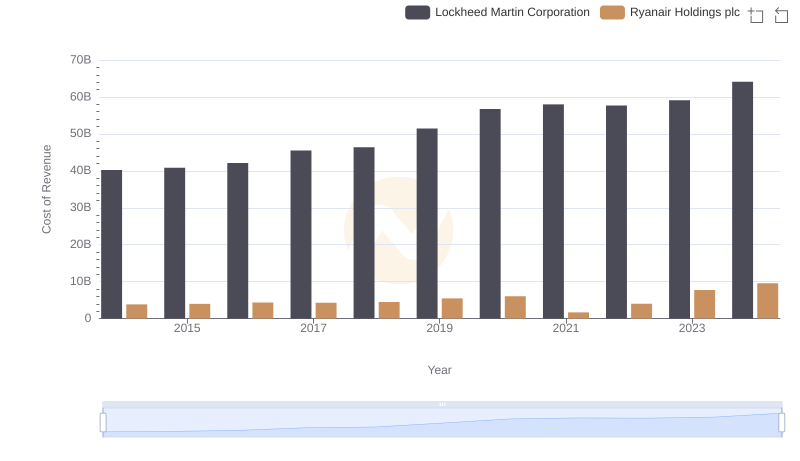Click the Ryanair orange legend swatch
This screenshot has height=461, width=800.
click(612, 13)
